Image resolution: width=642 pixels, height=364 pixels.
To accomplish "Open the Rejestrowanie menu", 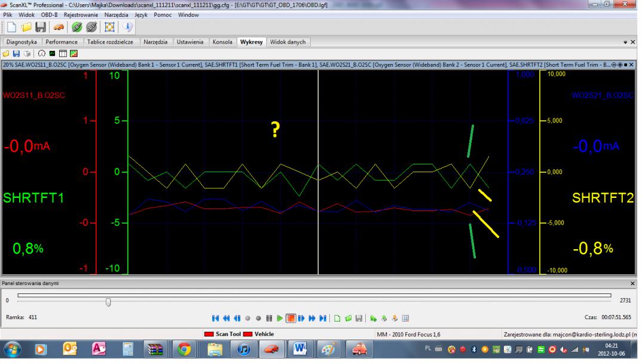I will (x=82, y=14).
